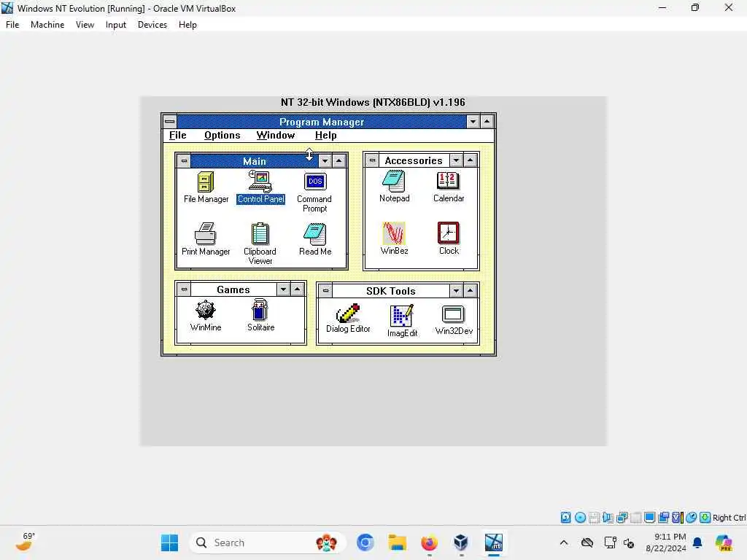The width and height of the screenshot is (747, 560).
Task: Click the Right Ctrl host key indicator
Action: [x=729, y=518]
